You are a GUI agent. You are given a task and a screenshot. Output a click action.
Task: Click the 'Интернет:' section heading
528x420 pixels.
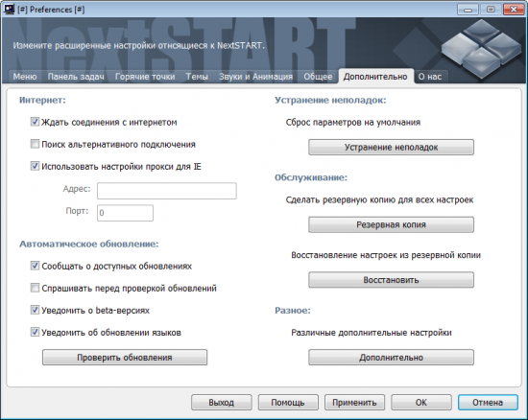(42, 101)
